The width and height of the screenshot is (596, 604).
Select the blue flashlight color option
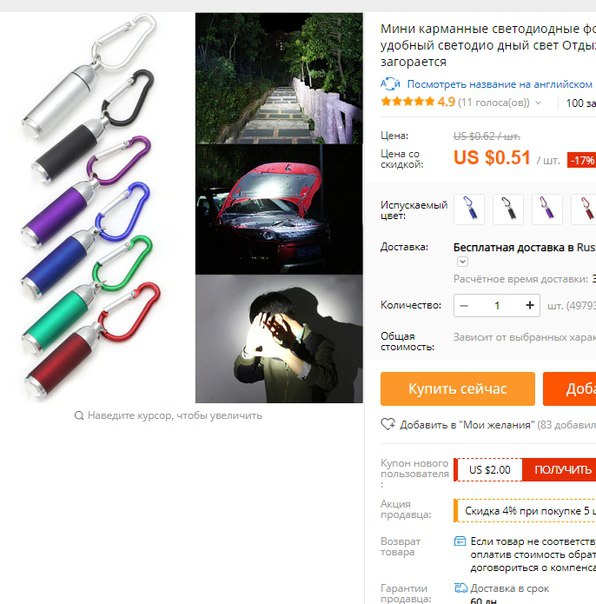pyautogui.click(x=469, y=209)
